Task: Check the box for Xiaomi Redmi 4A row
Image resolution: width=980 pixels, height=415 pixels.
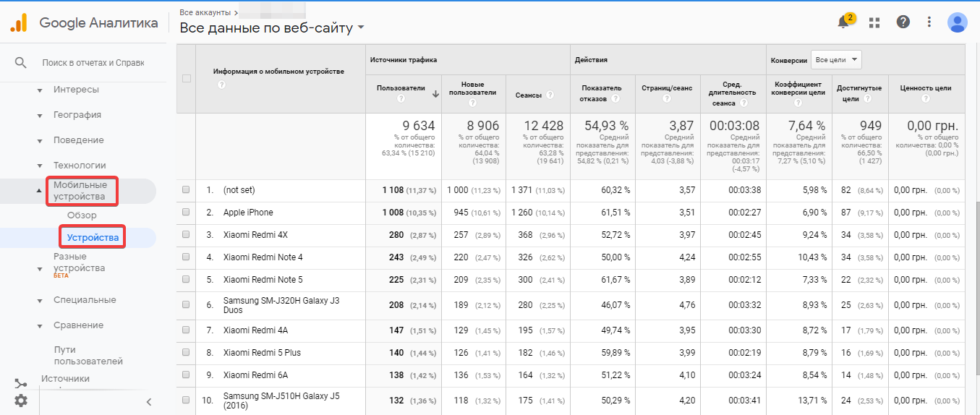Action: point(186,330)
